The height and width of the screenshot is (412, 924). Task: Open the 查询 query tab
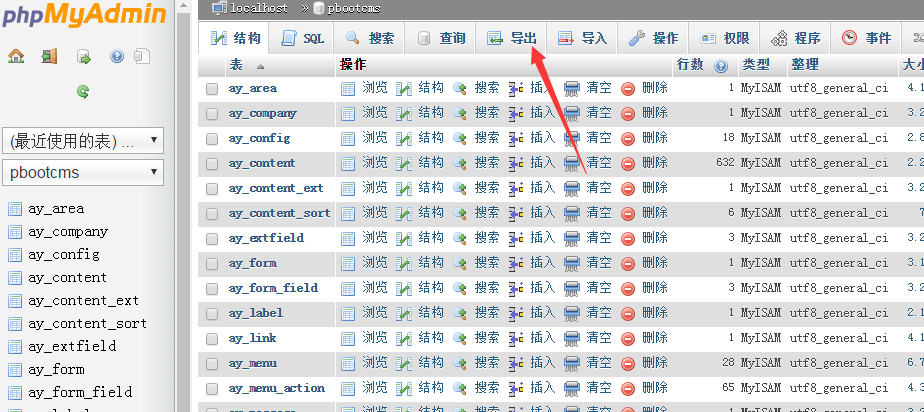pyautogui.click(x=440, y=38)
